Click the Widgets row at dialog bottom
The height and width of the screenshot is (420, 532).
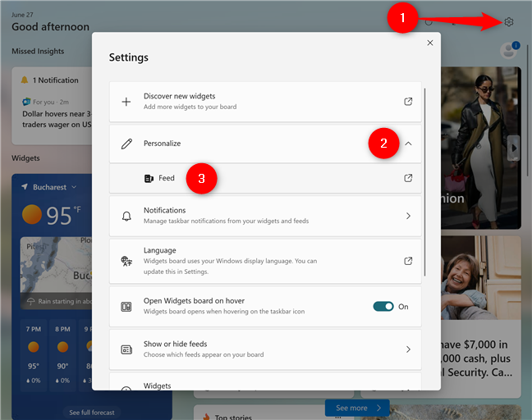pos(265,381)
